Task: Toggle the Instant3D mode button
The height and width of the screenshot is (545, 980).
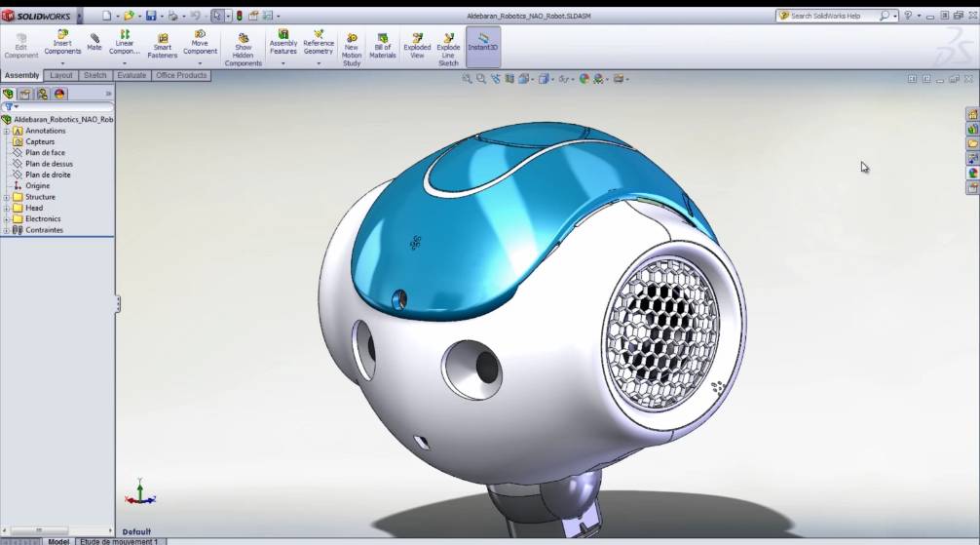Action: click(483, 42)
